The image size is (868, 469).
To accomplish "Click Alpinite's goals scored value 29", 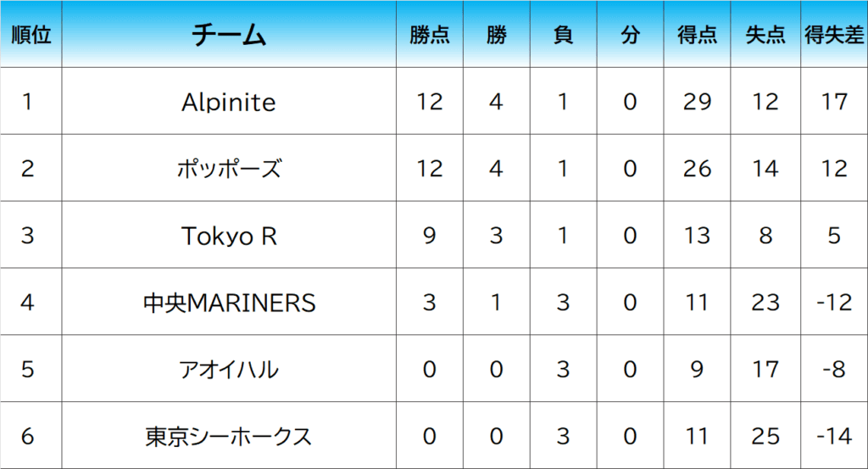I will coord(697,102).
